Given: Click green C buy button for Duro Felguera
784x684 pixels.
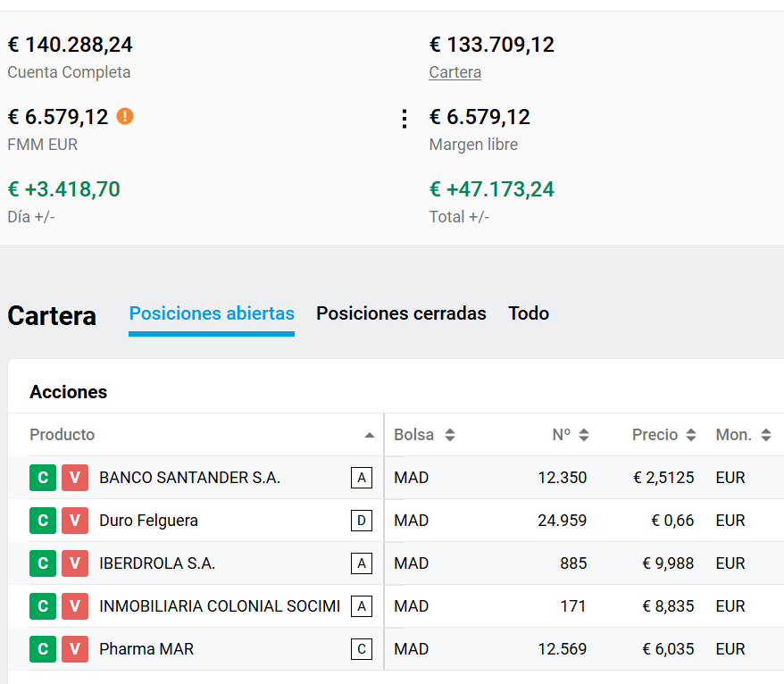Looking at the screenshot, I should [x=43, y=521].
